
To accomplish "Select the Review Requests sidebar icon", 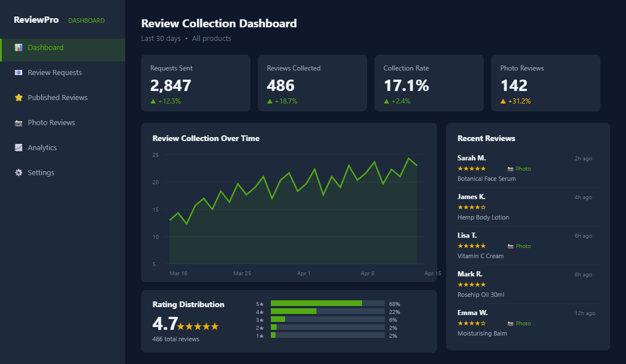I will [18, 72].
